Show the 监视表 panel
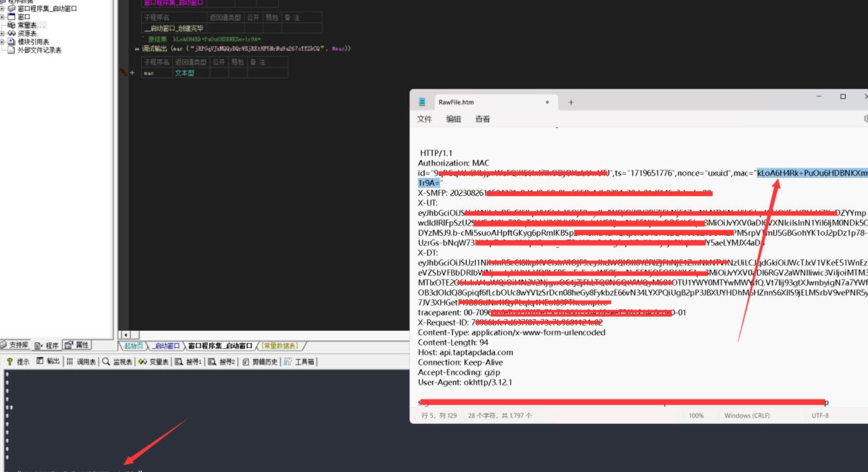Image resolution: width=868 pixels, height=472 pixels. pyautogui.click(x=117, y=362)
